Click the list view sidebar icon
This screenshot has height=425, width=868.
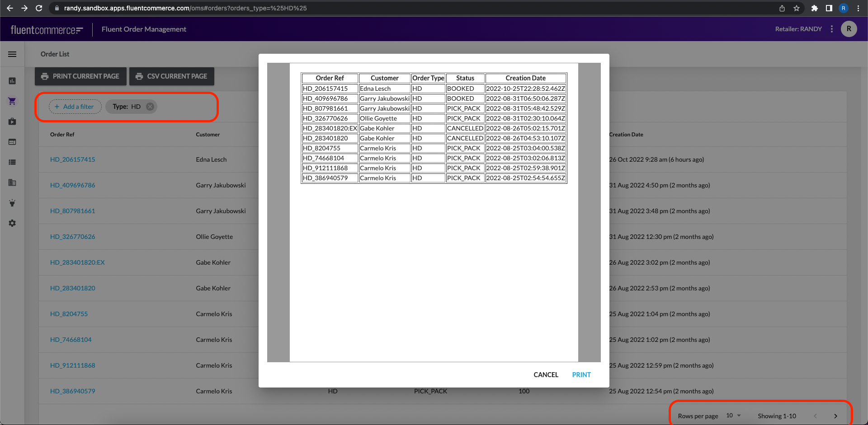(12, 162)
